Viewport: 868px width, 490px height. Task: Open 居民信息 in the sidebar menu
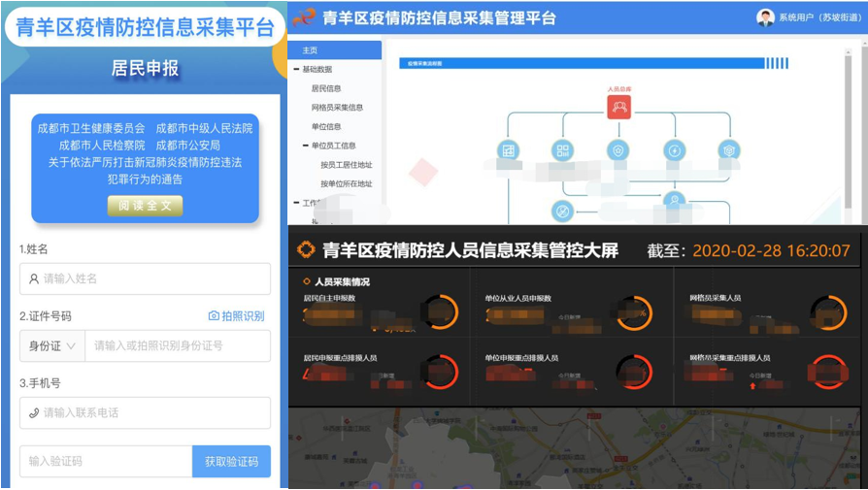pyautogui.click(x=326, y=88)
